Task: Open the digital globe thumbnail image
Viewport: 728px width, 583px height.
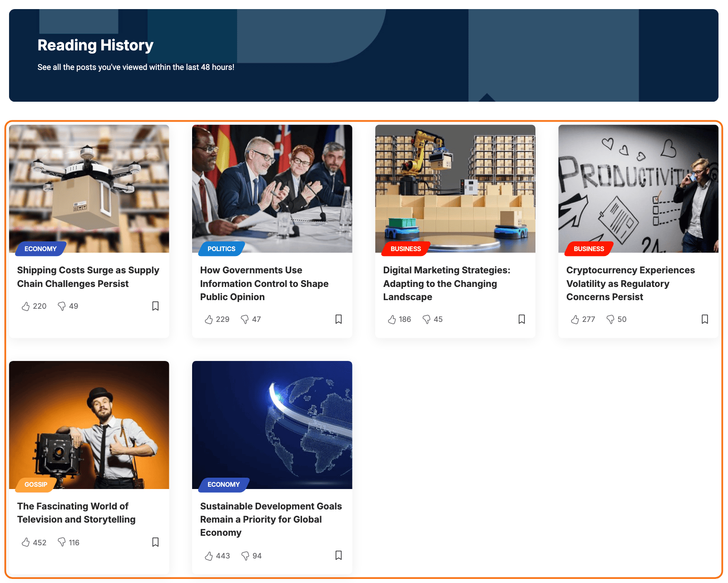Action: pos(272,425)
